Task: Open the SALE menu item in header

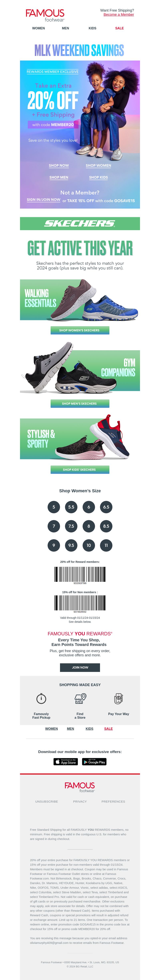Action: pos(120,28)
